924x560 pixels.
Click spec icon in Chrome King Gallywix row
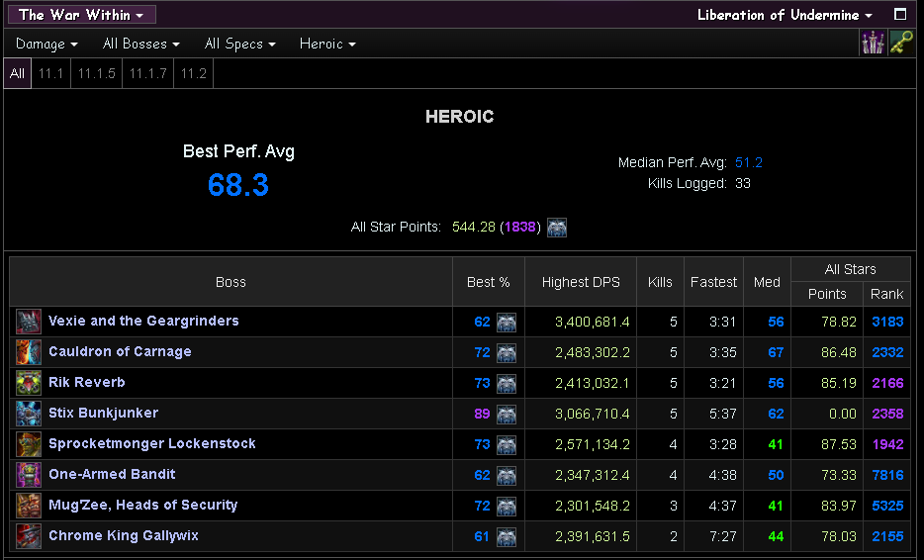click(507, 536)
